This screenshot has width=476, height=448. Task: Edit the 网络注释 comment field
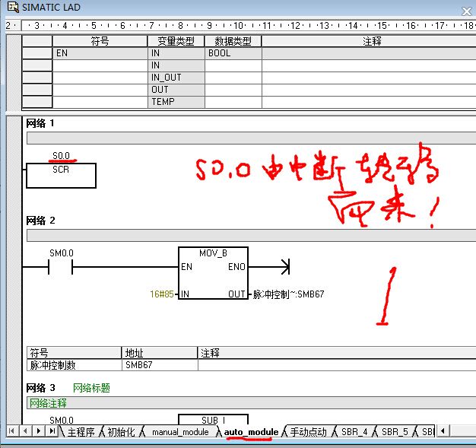click(252, 403)
